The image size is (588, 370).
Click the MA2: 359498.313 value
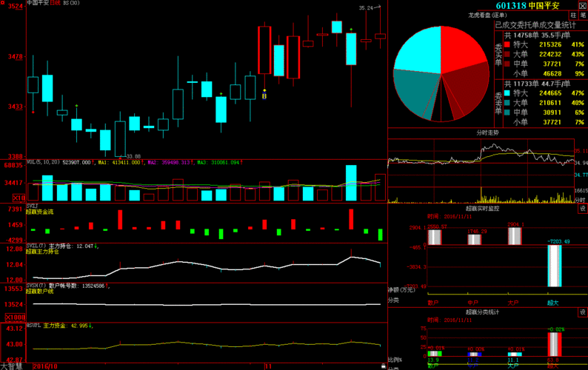[170, 162]
